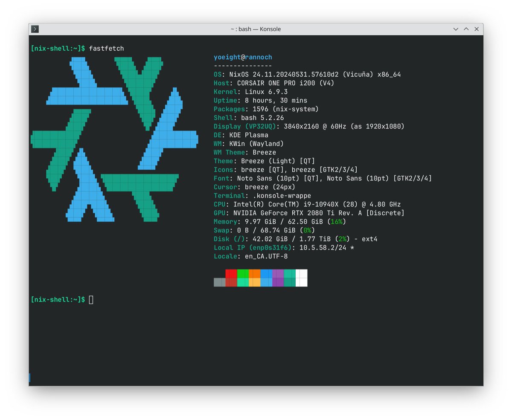
Task: Click the OS line showing NixOS 24.11
Action: pos(307,75)
